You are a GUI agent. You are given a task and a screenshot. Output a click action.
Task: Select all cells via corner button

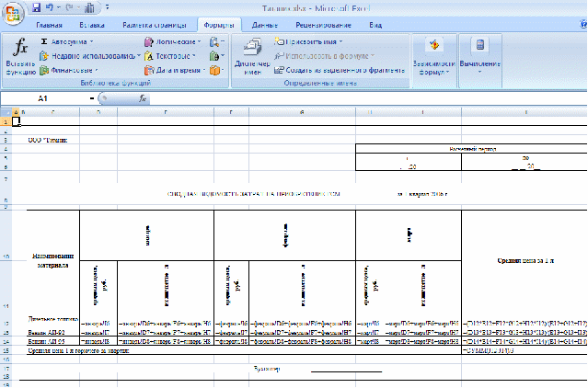(x=6, y=112)
